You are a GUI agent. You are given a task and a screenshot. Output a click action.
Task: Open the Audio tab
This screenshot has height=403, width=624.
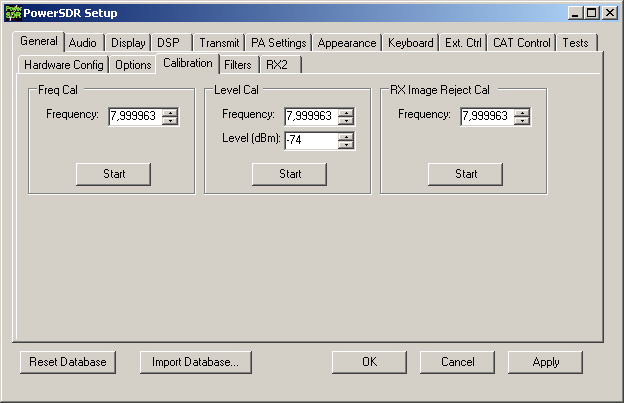pyautogui.click(x=83, y=43)
